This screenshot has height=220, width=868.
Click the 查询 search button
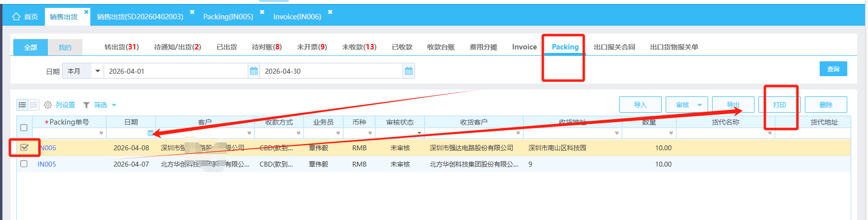(833, 69)
